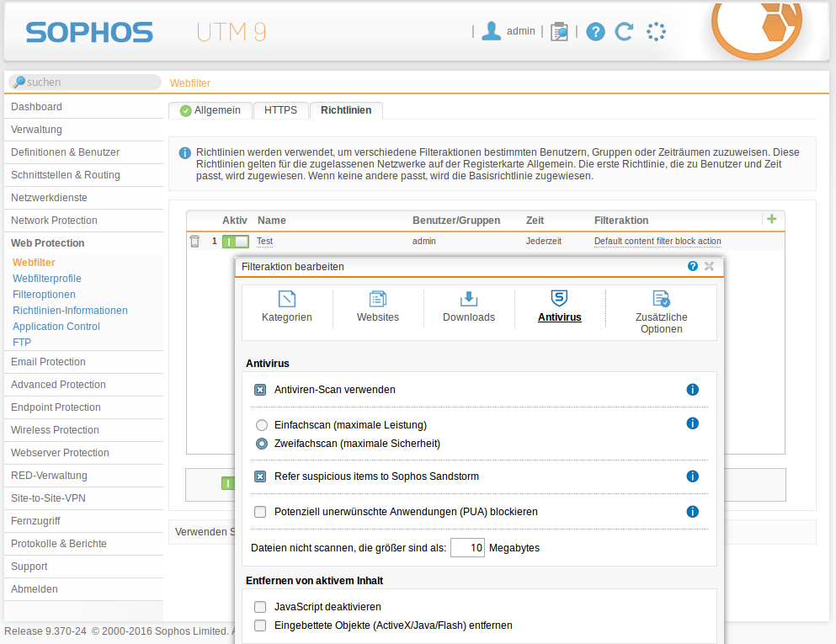The image size is (836, 644).
Task: Open Zusätzliche Optionen section icon
Action: [661, 299]
